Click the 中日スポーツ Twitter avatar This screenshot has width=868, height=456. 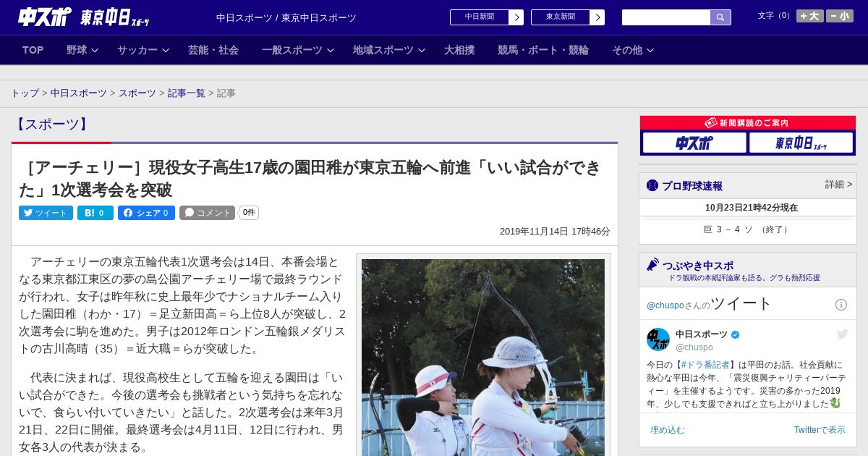658,339
